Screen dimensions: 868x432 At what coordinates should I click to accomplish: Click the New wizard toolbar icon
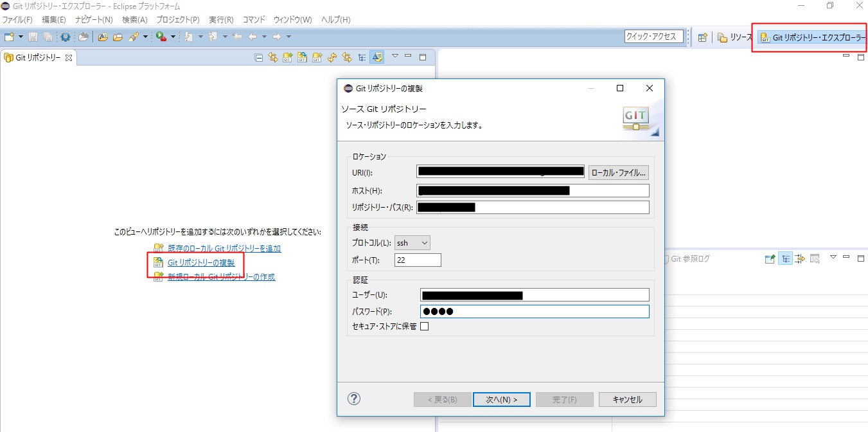(x=9, y=37)
